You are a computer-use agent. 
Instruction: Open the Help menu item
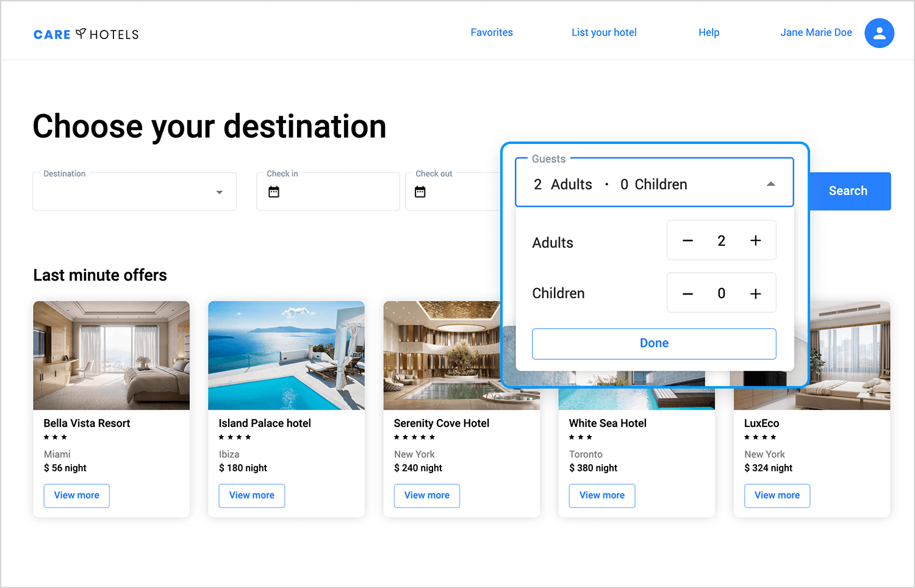click(x=709, y=32)
